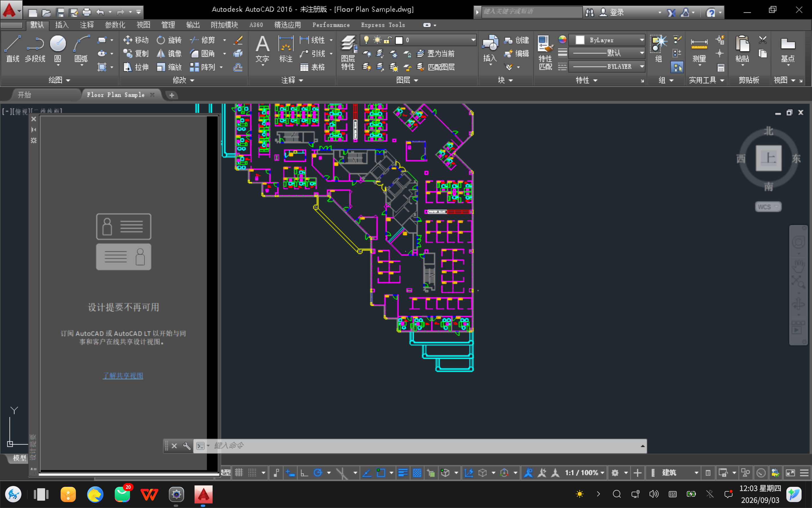This screenshot has height=508, width=812.
Task: Switch to the 开始 document tab
Action: click(24, 95)
